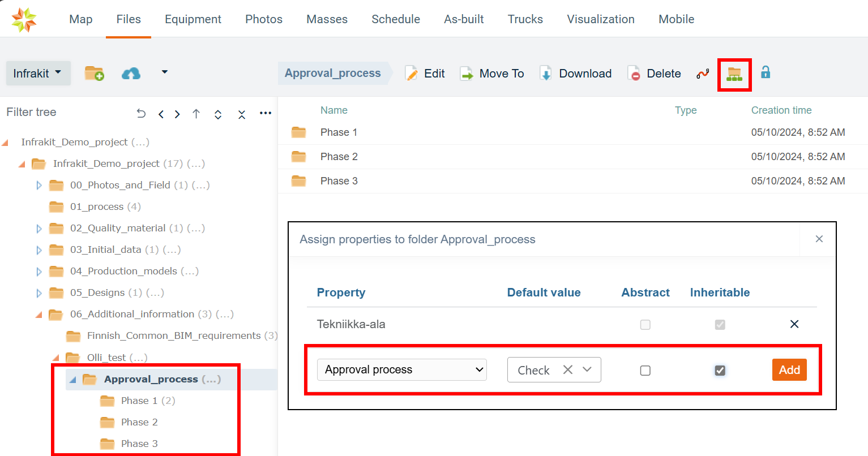This screenshot has width=868, height=456.
Task: Click the Download button
Action: click(x=576, y=74)
